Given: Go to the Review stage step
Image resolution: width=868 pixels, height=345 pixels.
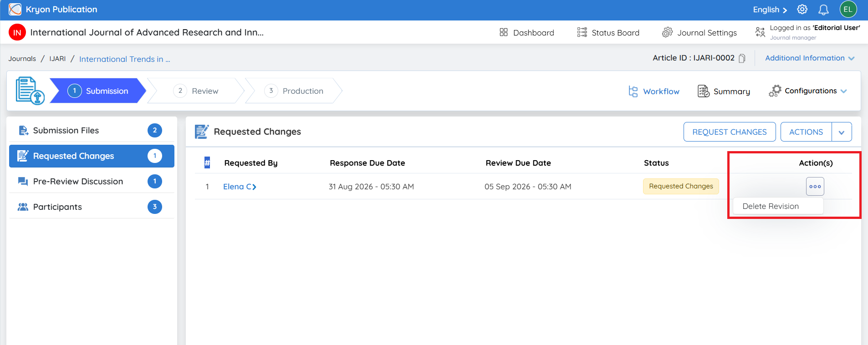Looking at the screenshot, I should point(196,91).
